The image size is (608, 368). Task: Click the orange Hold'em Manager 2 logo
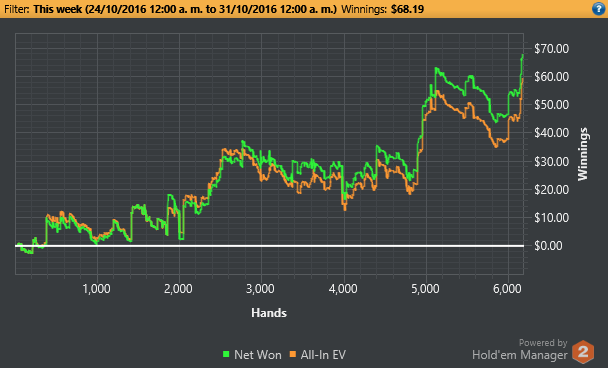pos(583,352)
